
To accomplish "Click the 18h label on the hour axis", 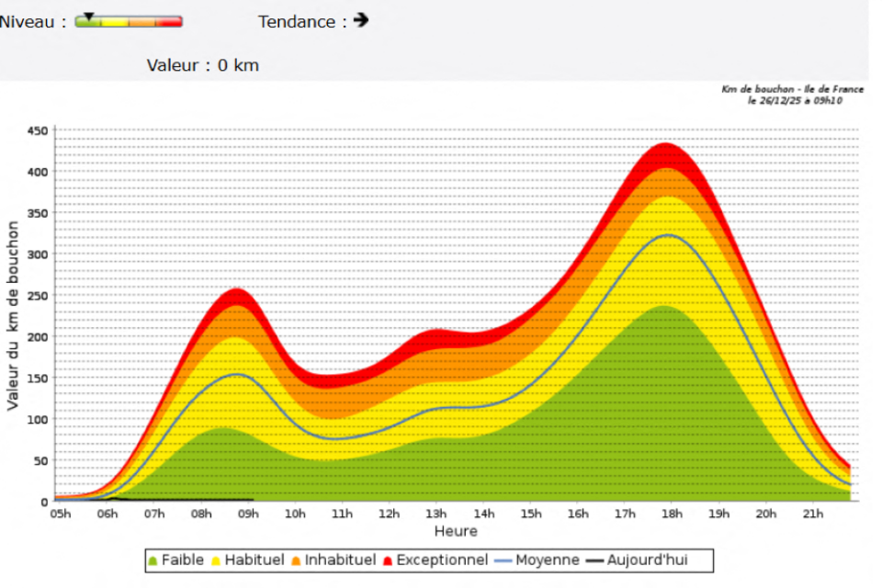I will 673,514.
